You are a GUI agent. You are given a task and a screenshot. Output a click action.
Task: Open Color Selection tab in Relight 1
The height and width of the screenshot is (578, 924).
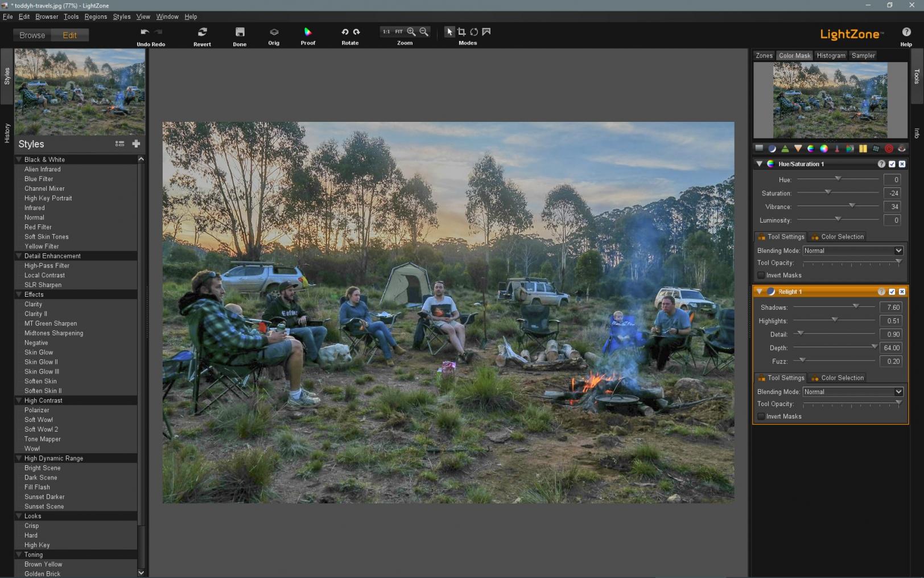tap(838, 378)
